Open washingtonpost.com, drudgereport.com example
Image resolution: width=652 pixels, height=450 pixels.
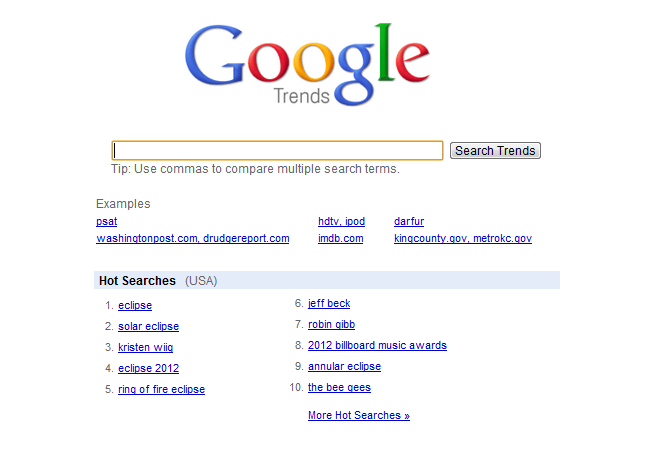click(x=193, y=238)
